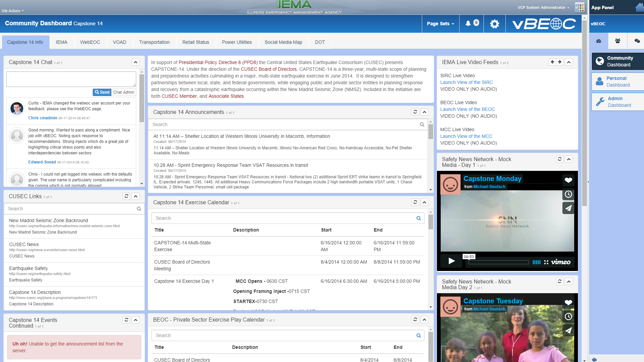Collapse the Capstone 14 Chat panel
Screen dimensions: 644x362
[136, 62]
